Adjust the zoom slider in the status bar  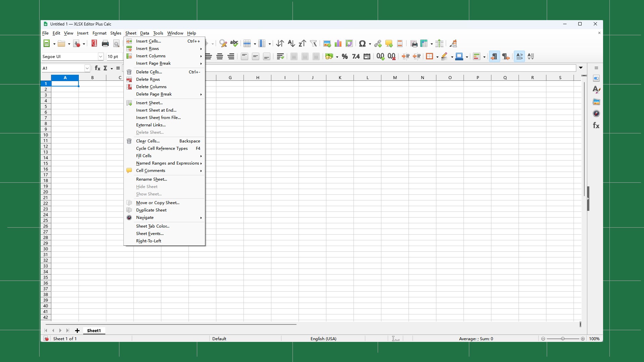pyautogui.click(x=563, y=339)
